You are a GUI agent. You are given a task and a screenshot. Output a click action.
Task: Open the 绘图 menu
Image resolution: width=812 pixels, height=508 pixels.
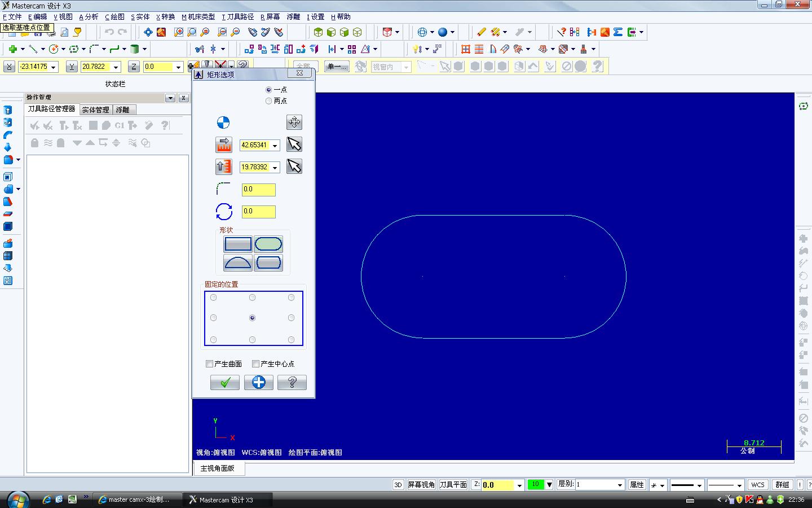[x=115, y=17]
